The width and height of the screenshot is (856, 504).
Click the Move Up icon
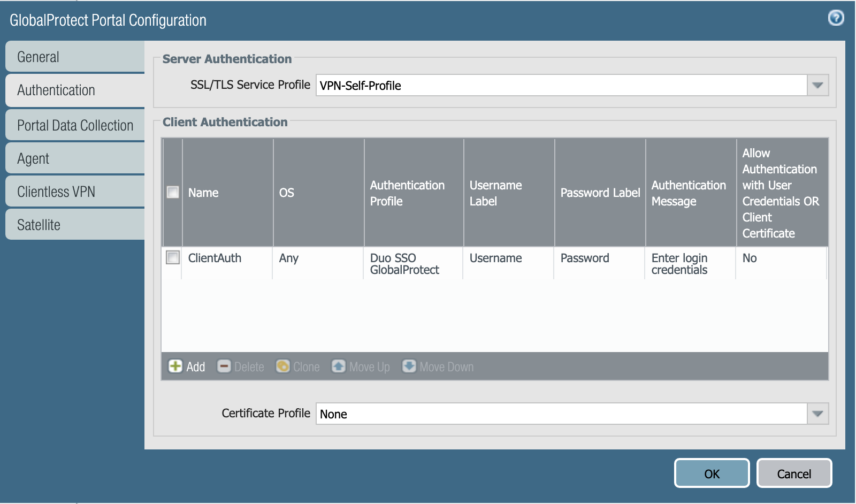point(361,367)
